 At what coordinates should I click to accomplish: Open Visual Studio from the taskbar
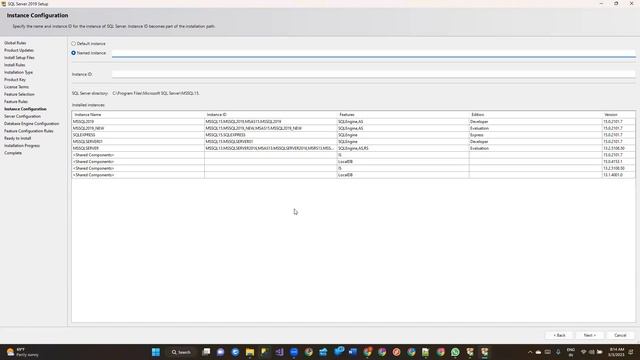click(279, 352)
